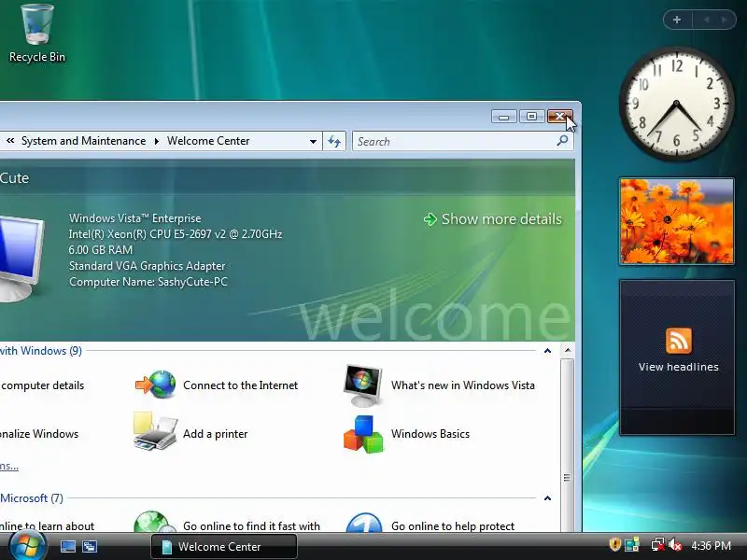The width and height of the screenshot is (747, 560).
Task: Close the Welcome Center window
Action: pyautogui.click(x=559, y=116)
